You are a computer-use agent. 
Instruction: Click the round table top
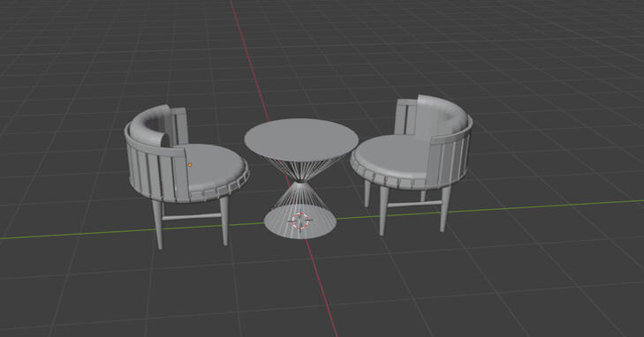301,139
